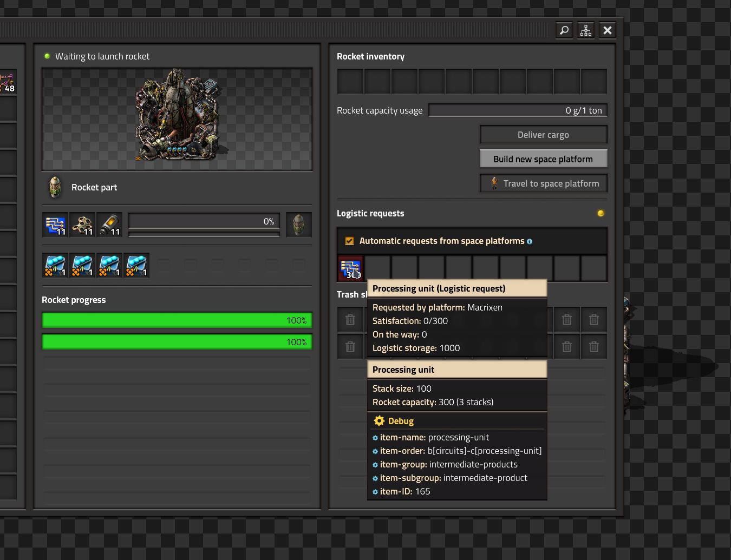Click the first productivity module slot
The image size is (731, 560).
point(55,265)
